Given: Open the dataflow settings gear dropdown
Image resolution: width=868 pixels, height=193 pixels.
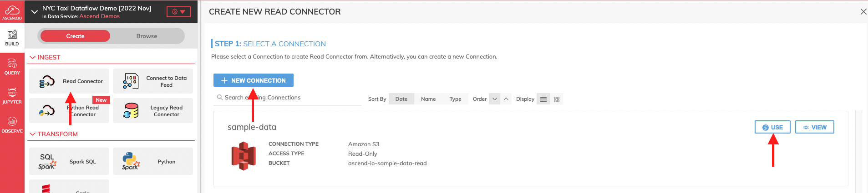Looking at the screenshot, I should click(x=178, y=12).
